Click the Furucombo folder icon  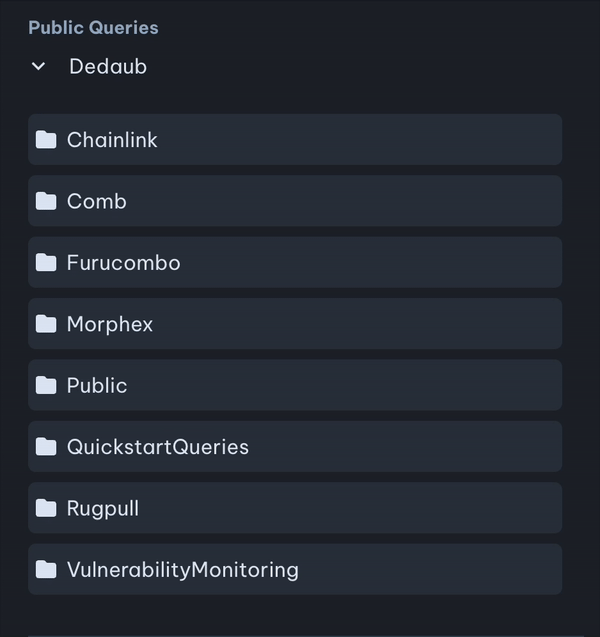pyautogui.click(x=46, y=263)
